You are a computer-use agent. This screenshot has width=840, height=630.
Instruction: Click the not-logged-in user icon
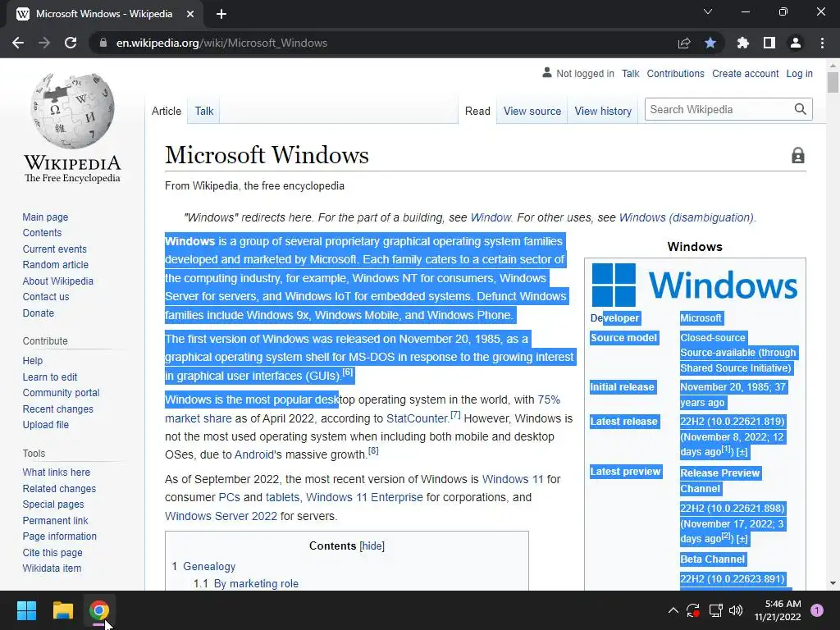tap(547, 73)
